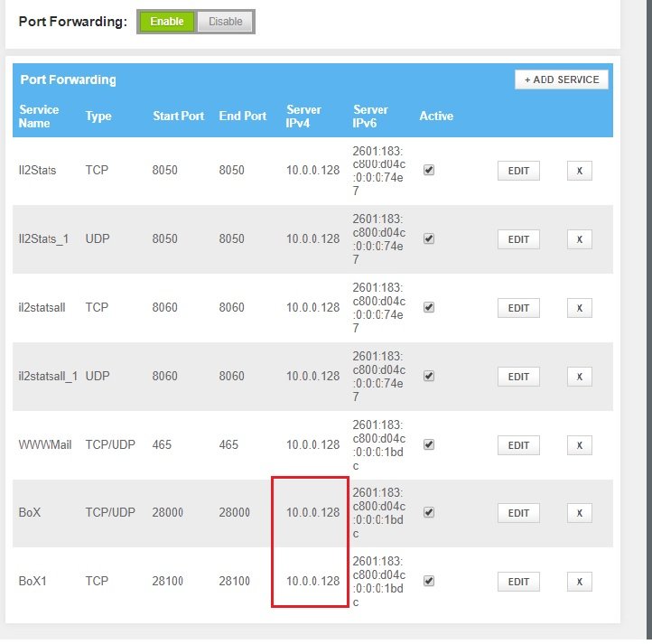Toggle Active checkbox for il2statsall_1 row

429,376
